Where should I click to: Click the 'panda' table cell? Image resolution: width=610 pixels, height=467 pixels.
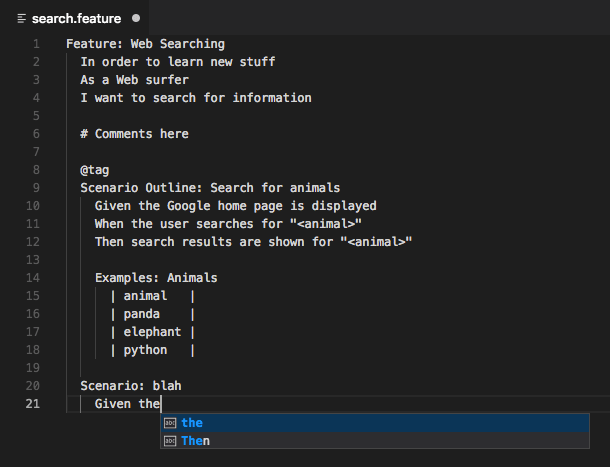tap(142, 314)
